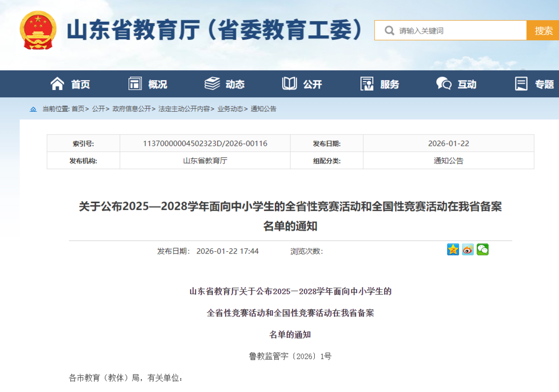Share article via WeChat icon
The height and width of the screenshot is (392, 559).
pos(482,250)
